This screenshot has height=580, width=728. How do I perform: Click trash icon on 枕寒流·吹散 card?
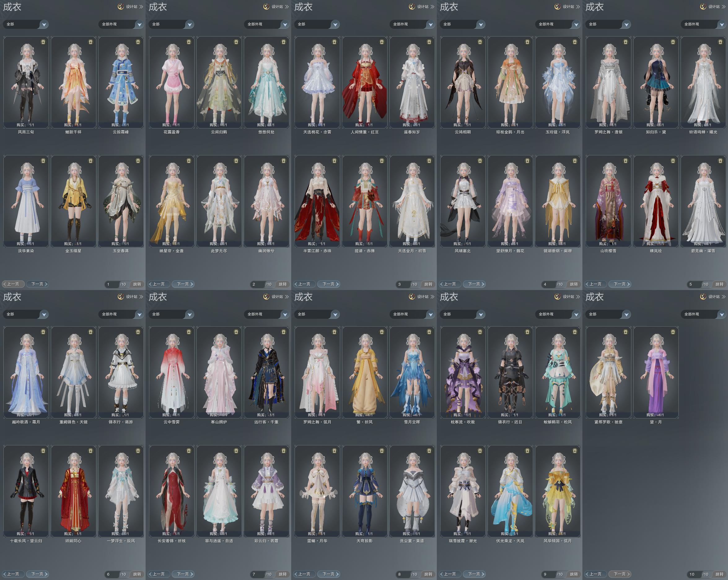point(480,332)
